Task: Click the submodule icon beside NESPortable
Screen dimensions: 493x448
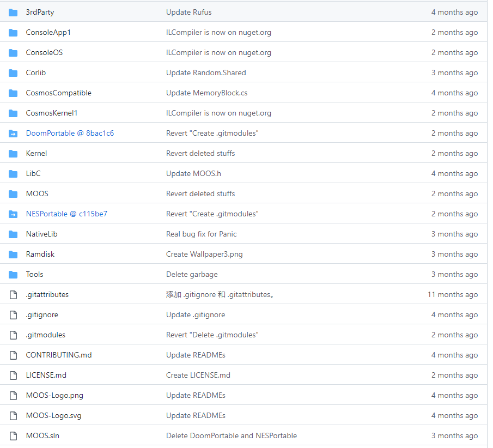Action: 13,214
